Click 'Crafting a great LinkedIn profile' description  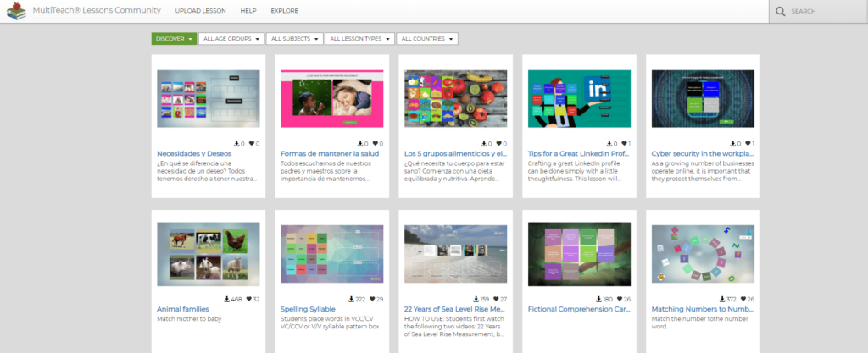click(576, 171)
